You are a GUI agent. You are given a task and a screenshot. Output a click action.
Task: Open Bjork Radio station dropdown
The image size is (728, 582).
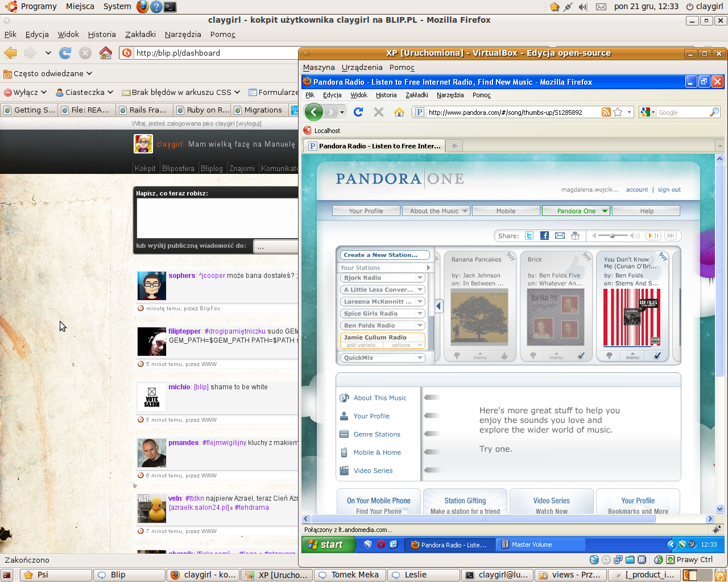(x=420, y=278)
